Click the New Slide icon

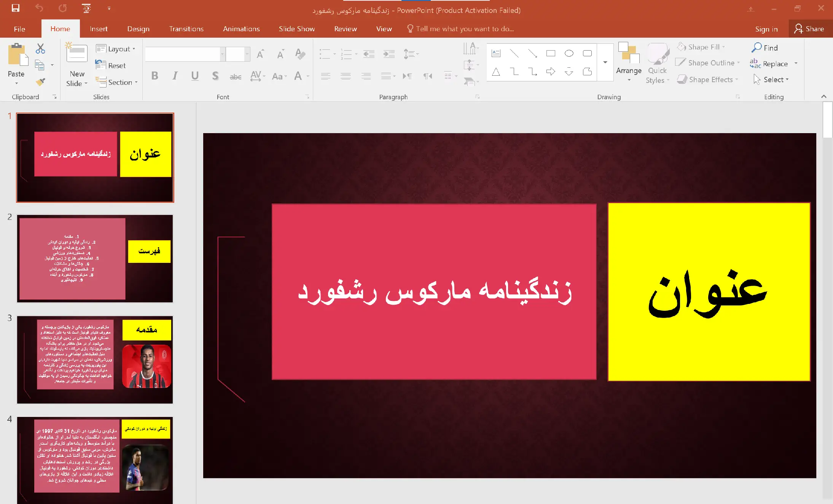[76, 52]
